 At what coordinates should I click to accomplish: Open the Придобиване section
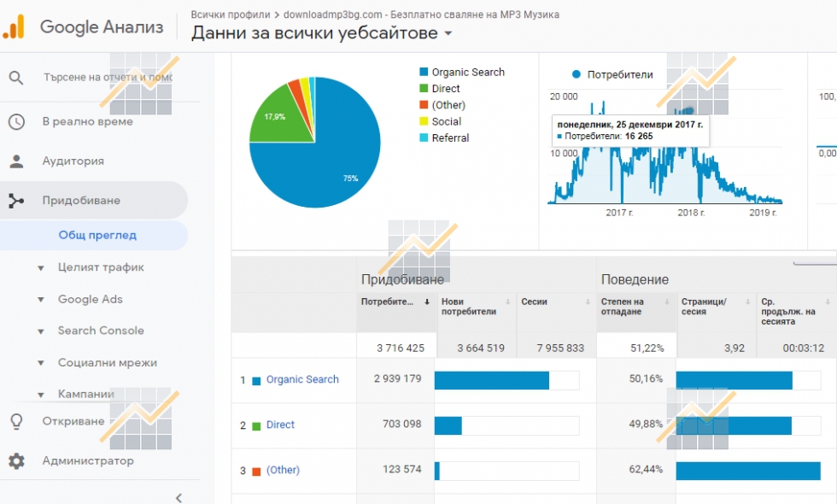[81, 201]
